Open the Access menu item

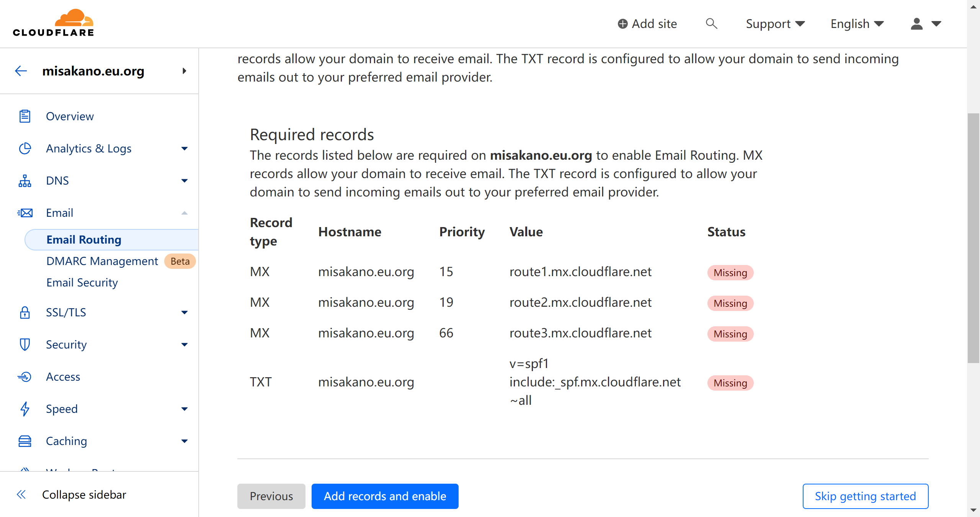(x=63, y=376)
